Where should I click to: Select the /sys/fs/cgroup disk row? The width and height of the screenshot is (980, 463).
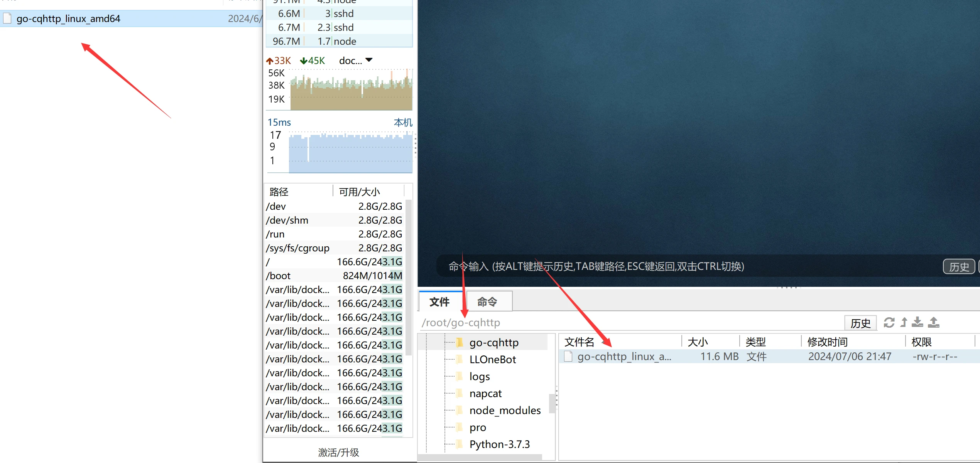point(334,248)
